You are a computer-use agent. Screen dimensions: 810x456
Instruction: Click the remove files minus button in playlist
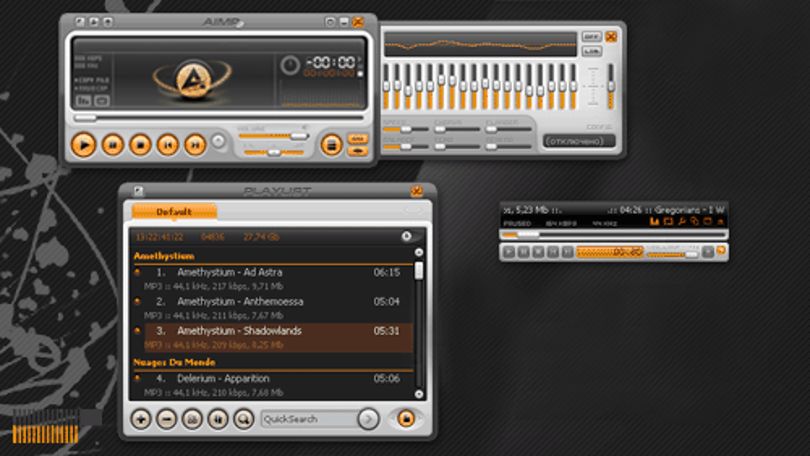[x=166, y=419]
